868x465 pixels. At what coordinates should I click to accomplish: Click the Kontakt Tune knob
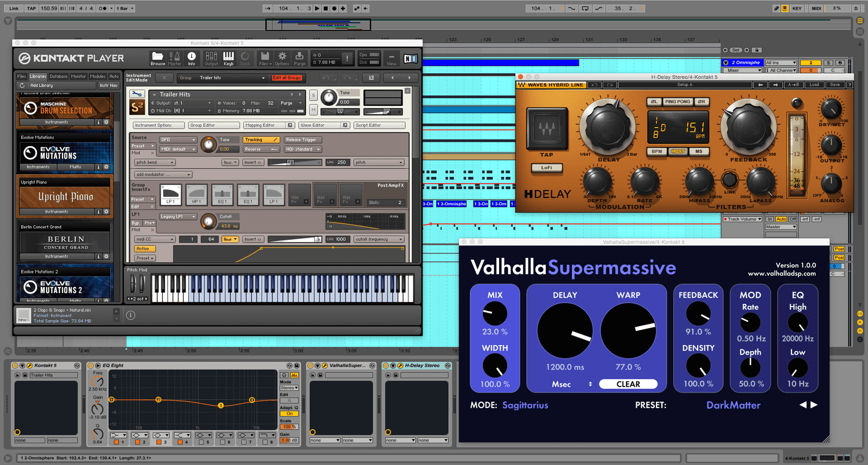point(329,98)
